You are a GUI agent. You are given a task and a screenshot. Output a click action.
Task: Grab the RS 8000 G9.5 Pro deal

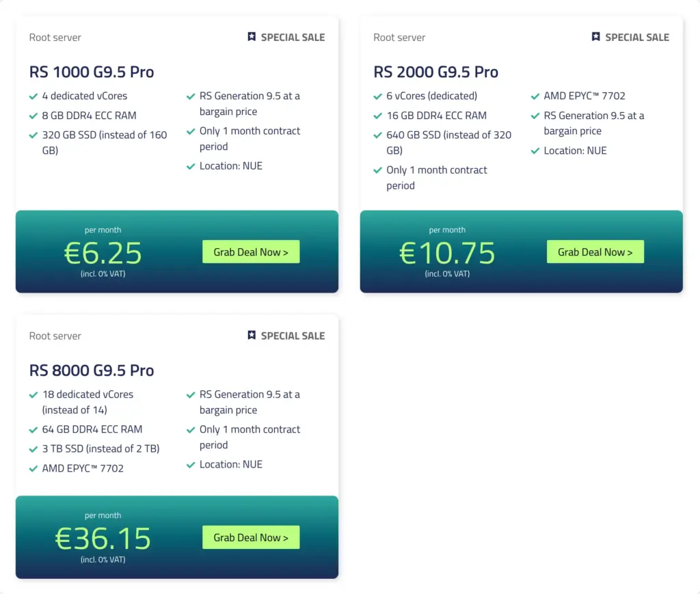pos(251,537)
